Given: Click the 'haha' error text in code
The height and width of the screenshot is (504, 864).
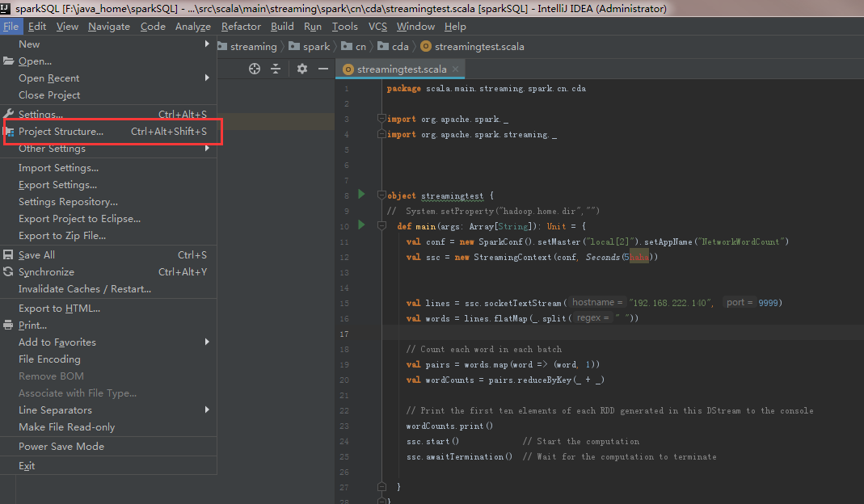Looking at the screenshot, I should click(x=639, y=257).
